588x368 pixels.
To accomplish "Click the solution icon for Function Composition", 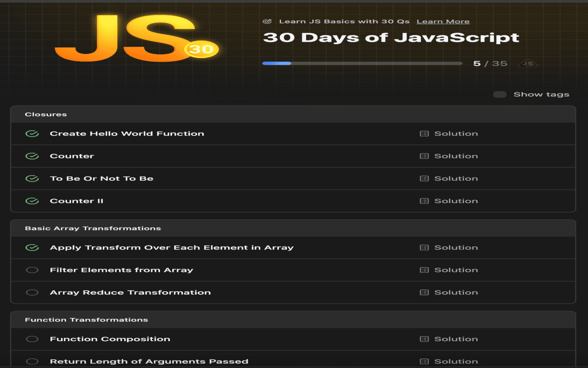I will point(424,339).
